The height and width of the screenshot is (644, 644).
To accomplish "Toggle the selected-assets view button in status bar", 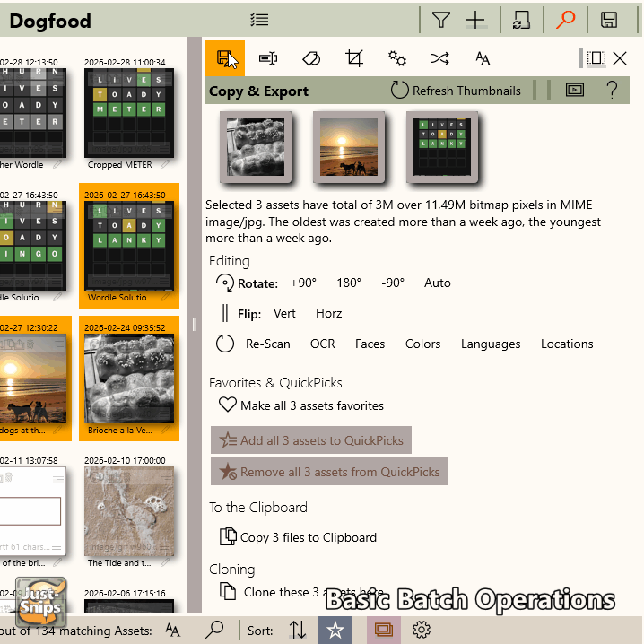I will (x=383, y=630).
